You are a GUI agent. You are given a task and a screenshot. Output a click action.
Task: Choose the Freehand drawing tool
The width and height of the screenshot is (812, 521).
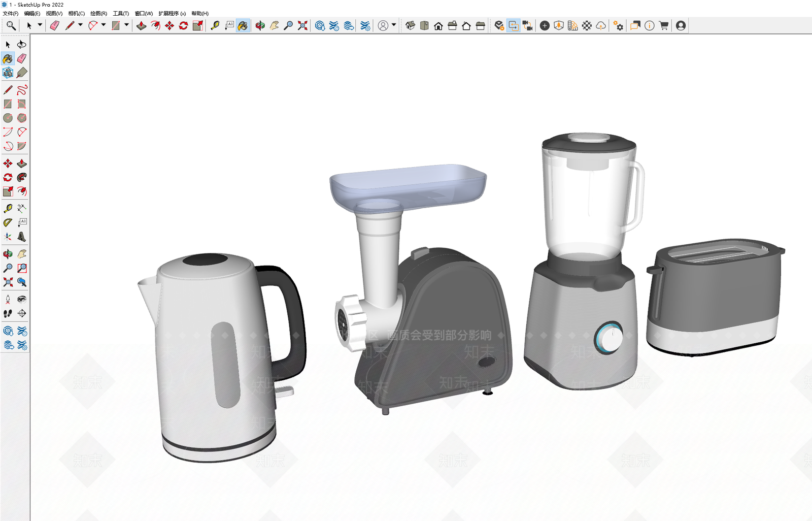click(22, 90)
